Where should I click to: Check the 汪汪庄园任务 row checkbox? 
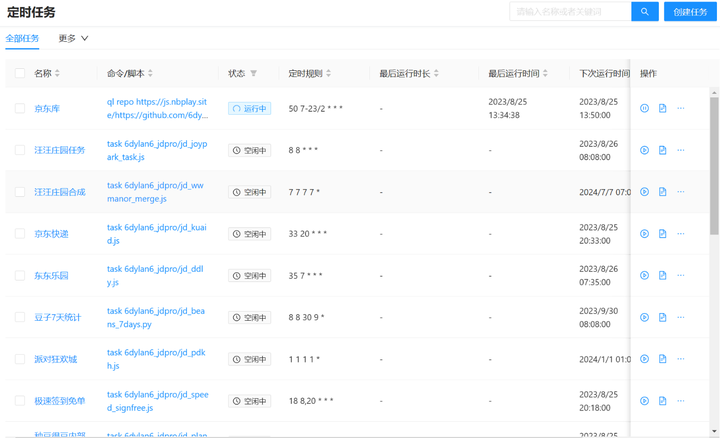tap(20, 150)
